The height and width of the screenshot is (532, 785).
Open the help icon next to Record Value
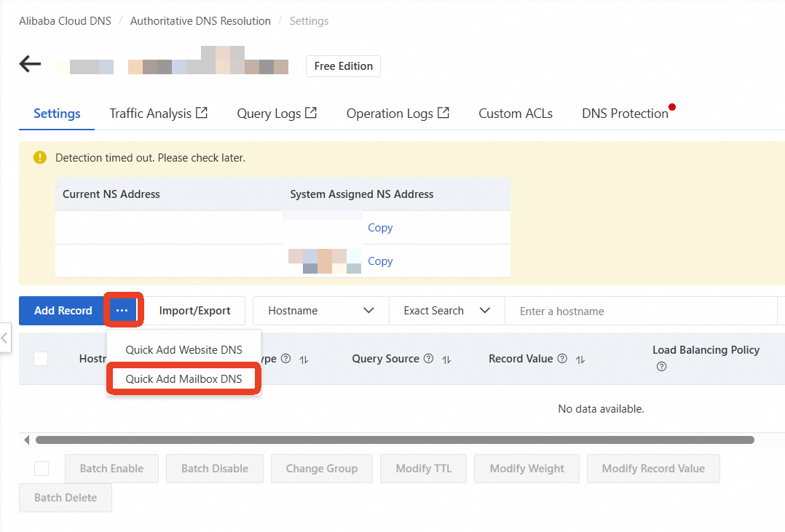pos(562,358)
